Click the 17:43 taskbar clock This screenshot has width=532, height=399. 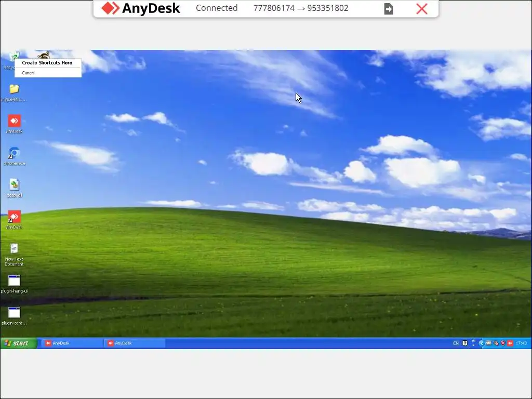[x=521, y=343]
